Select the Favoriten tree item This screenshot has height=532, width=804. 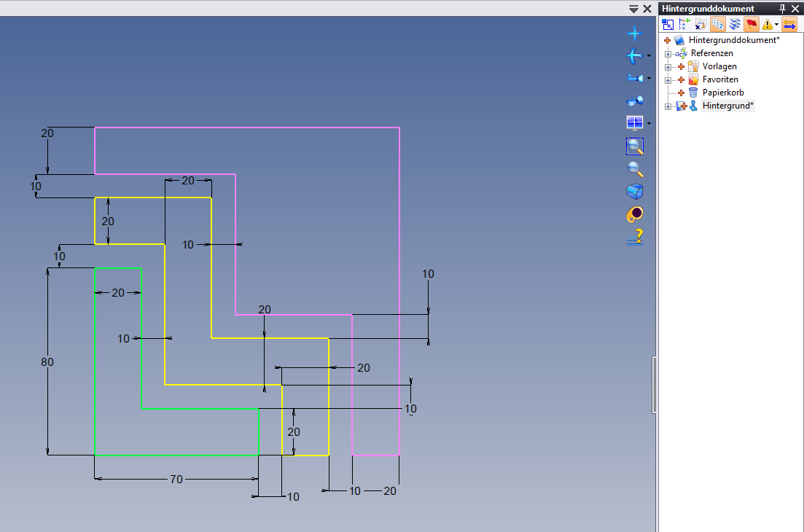(720, 79)
